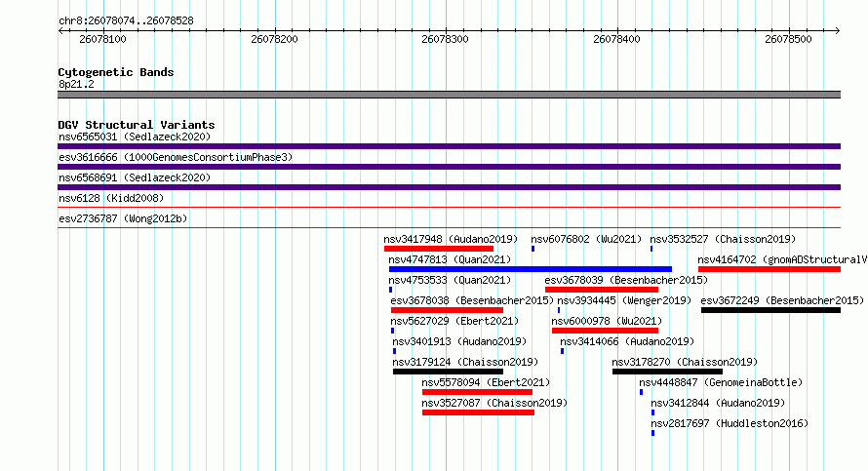This screenshot has width=868, height=471.
Task: Click the red bar under nsv5578094
Action: [x=477, y=392]
